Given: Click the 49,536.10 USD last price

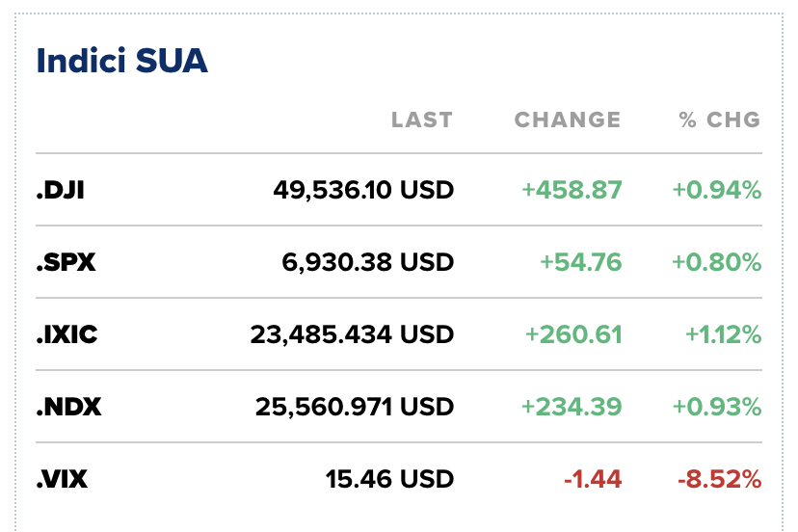Looking at the screenshot, I should click(363, 190).
